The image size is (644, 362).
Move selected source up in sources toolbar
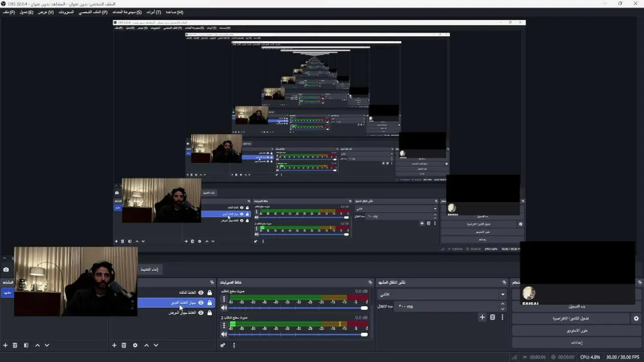[x=146, y=345]
